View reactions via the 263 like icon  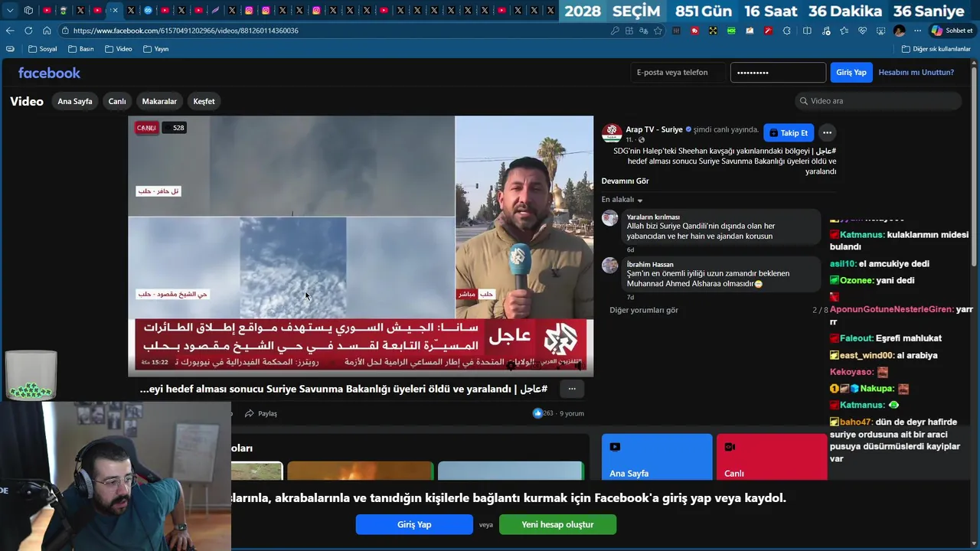[537, 413]
